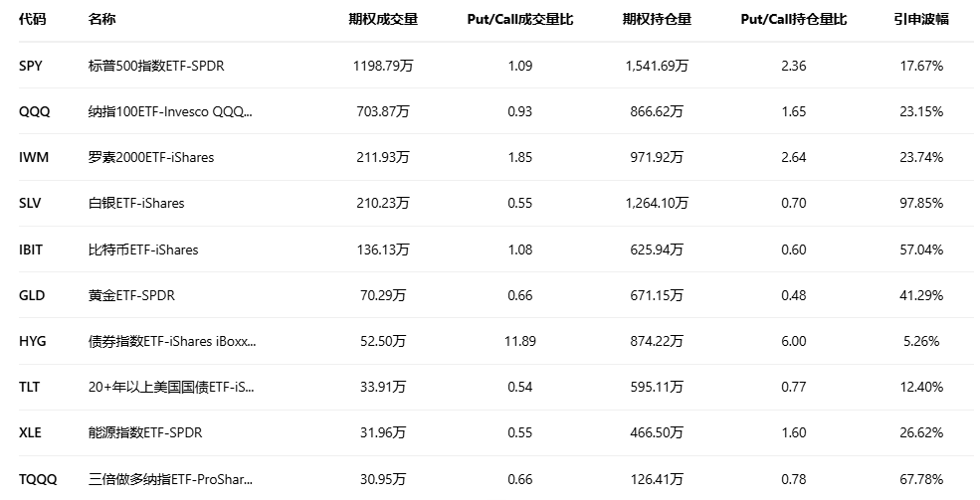Click the 引申波幅 column header

pos(920,19)
